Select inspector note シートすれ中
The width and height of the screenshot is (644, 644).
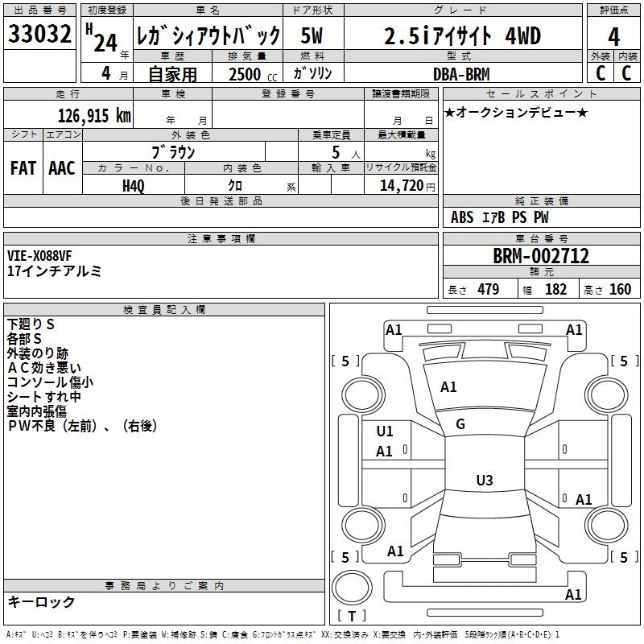pos(44,397)
